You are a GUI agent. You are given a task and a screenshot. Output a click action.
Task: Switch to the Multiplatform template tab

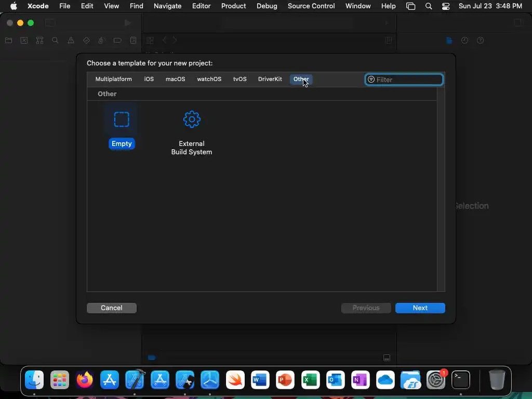113,79
